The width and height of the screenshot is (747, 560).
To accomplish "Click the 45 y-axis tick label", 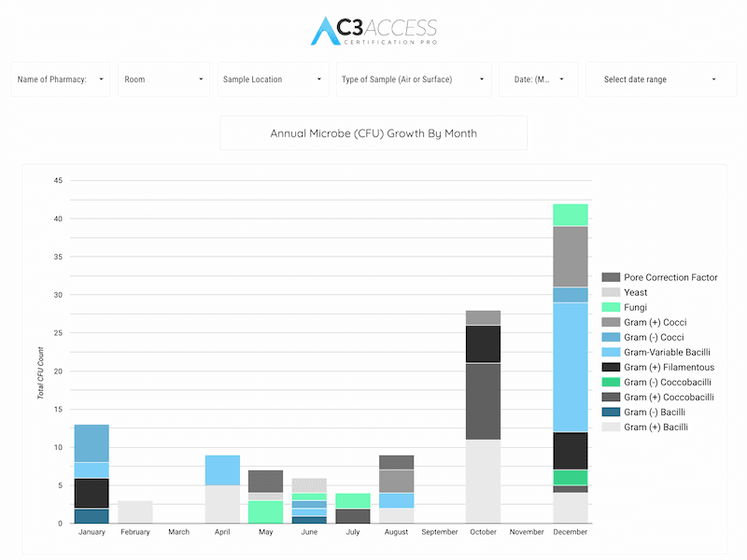I will click(58, 180).
